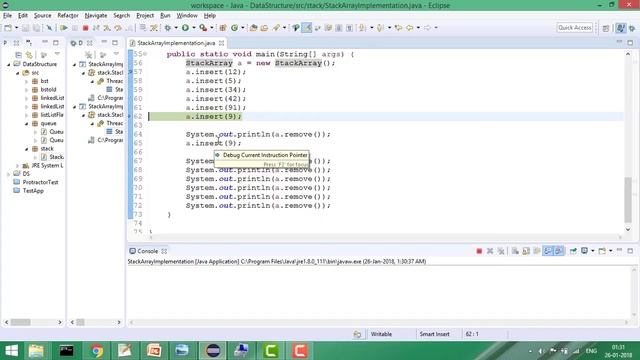
Task: Click the Windows Start button
Action: coord(11,351)
